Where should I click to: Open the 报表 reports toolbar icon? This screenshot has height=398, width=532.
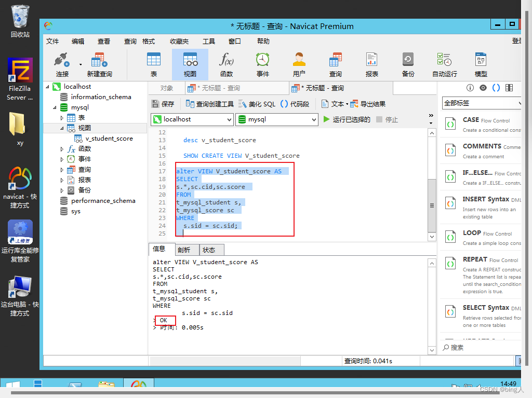[372, 64]
